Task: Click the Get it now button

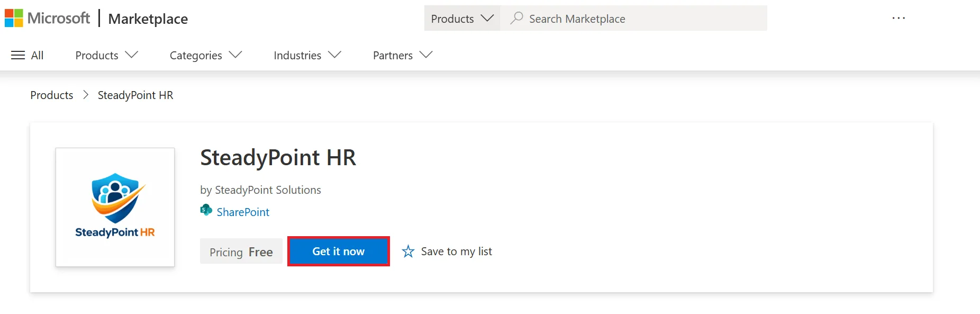Action: [x=339, y=252]
